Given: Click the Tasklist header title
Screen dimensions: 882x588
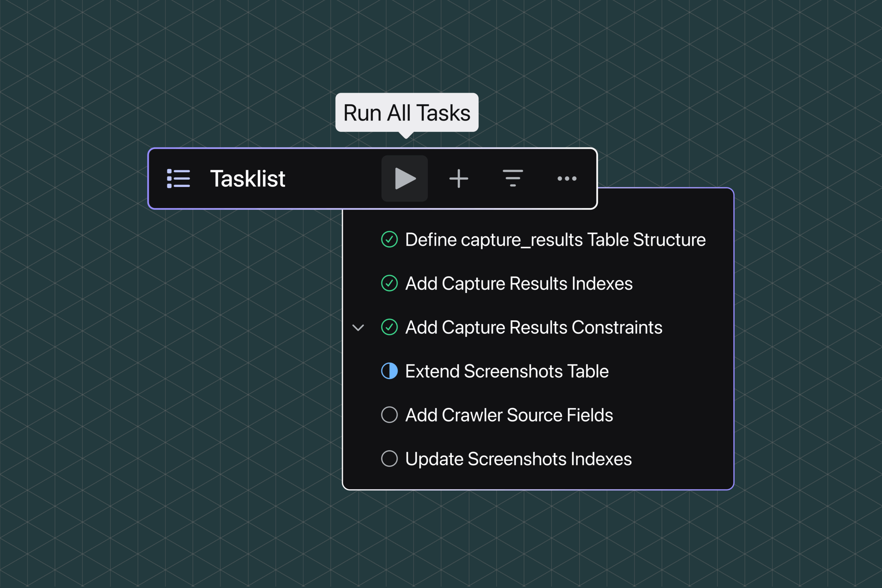Looking at the screenshot, I should [247, 178].
